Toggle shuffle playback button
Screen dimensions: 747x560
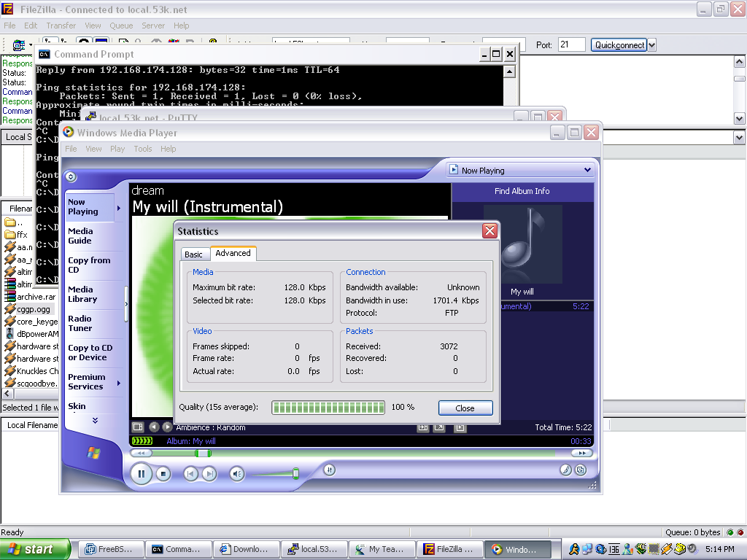pos(329,470)
